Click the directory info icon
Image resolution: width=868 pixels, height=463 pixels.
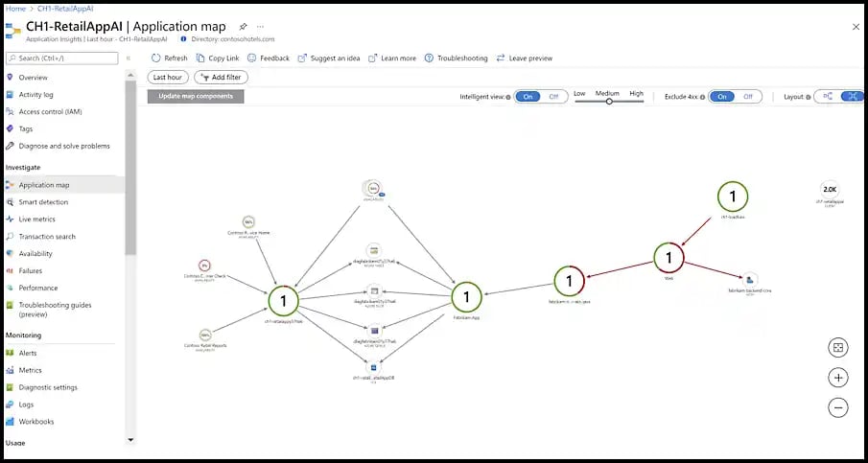tap(183, 39)
